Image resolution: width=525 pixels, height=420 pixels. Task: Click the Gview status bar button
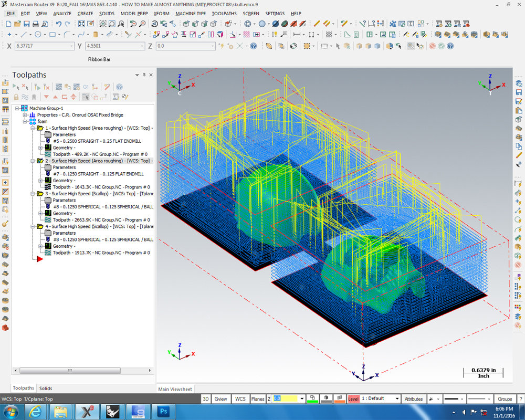[x=220, y=399]
